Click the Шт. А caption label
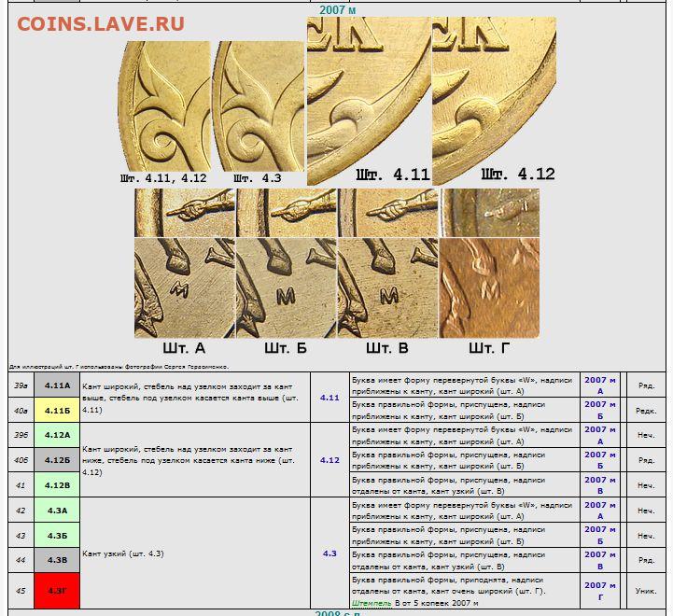The height and width of the screenshot is (616, 673). point(184,348)
